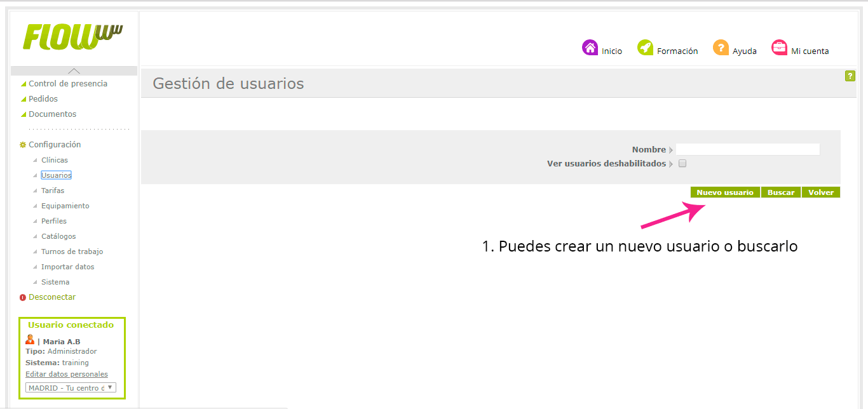Open Turnos de trabajo in sidebar

pyautogui.click(x=72, y=251)
